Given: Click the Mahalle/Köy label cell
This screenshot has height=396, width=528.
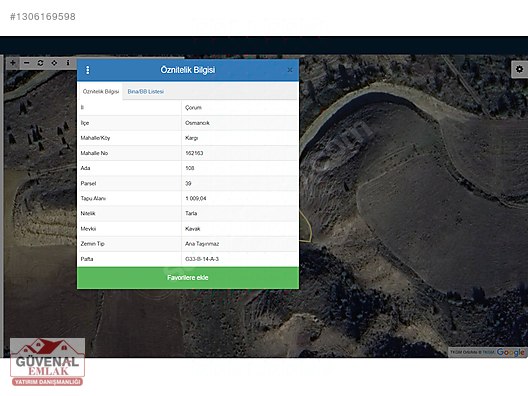Looking at the screenshot, I should (129, 138).
